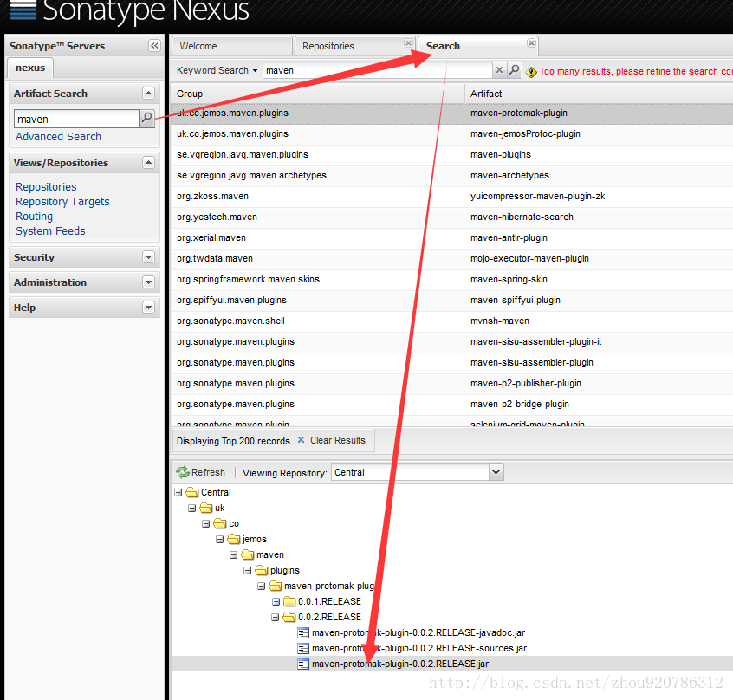The height and width of the screenshot is (700, 733).
Task: Expand the Help panel
Action: coord(148,308)
